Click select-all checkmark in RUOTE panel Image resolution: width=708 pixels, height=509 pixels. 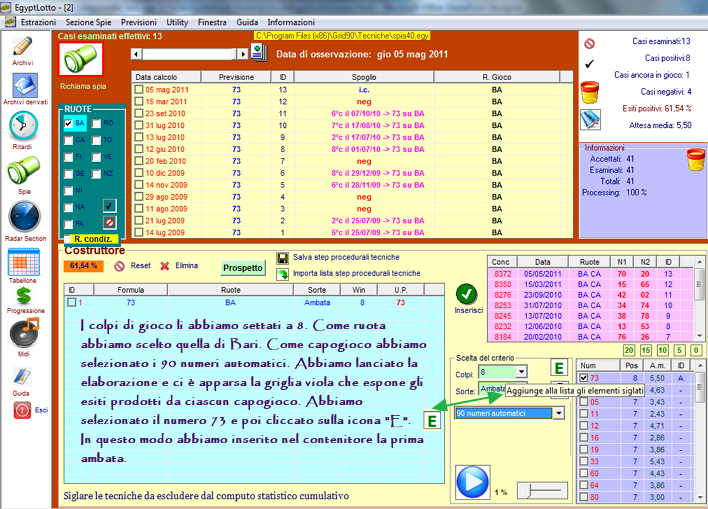coord(109,206)
